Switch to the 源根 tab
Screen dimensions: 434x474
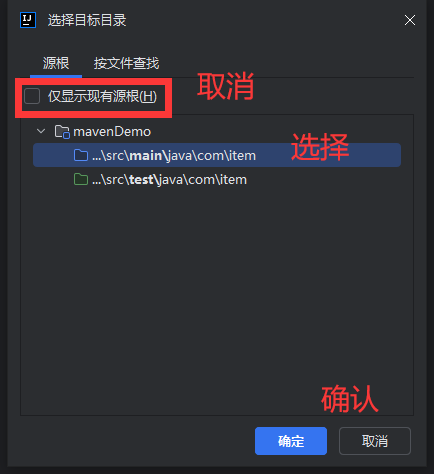coord(56,63)
